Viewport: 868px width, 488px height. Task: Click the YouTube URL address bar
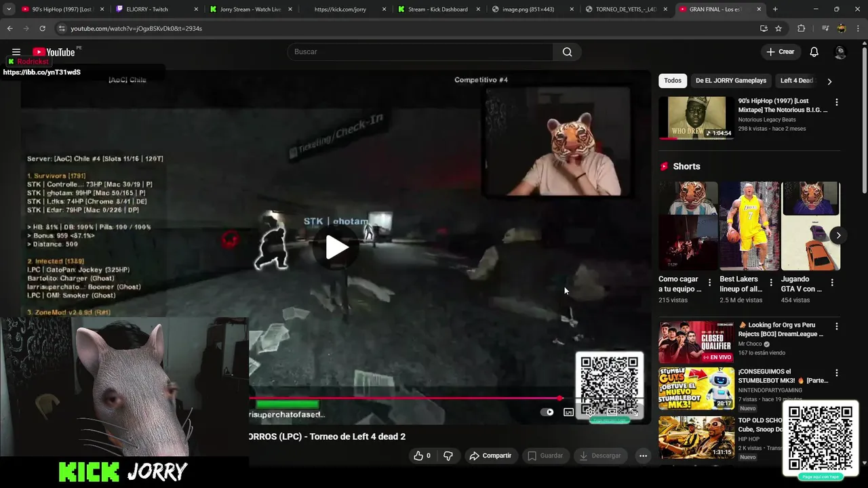[407, 28]
